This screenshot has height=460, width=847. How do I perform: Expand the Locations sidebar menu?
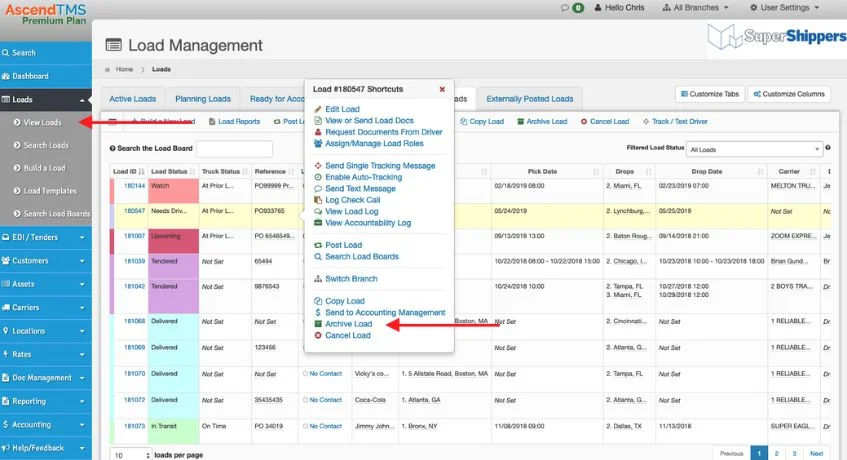tap(82, 331)
